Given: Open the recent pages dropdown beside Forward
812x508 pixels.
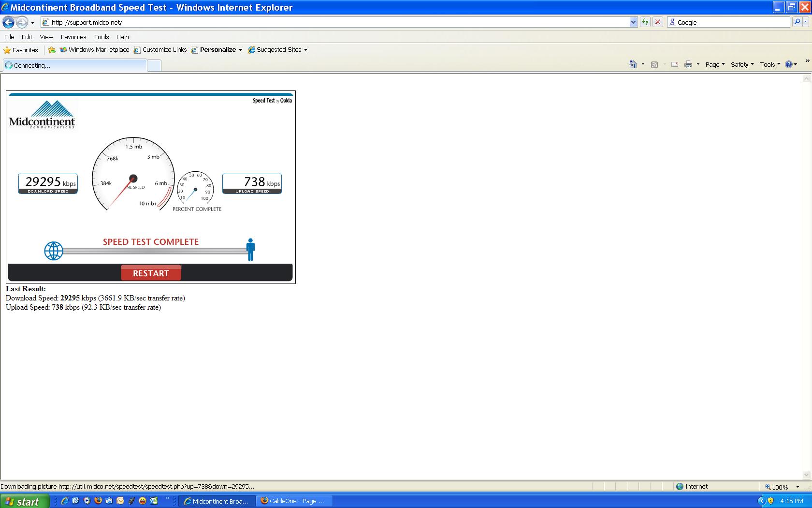Looking at the screenshot, I should pos(32,22).
